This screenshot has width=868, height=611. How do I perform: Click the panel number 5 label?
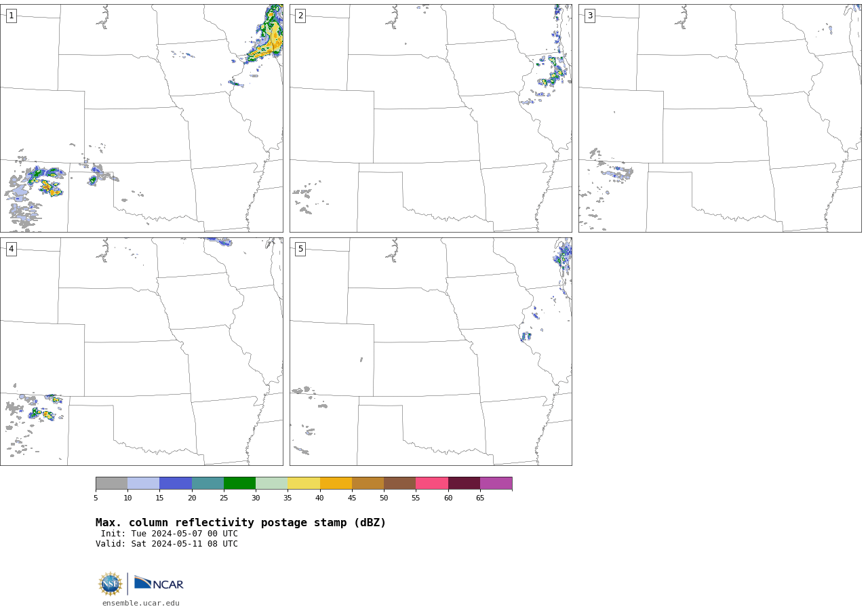click(x=300, y=249)
